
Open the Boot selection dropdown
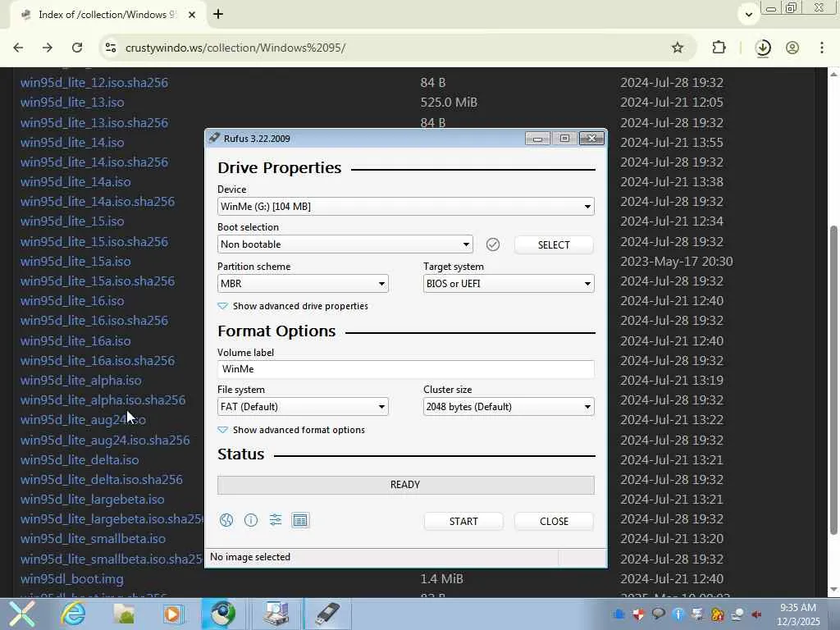tap(345, 244)
